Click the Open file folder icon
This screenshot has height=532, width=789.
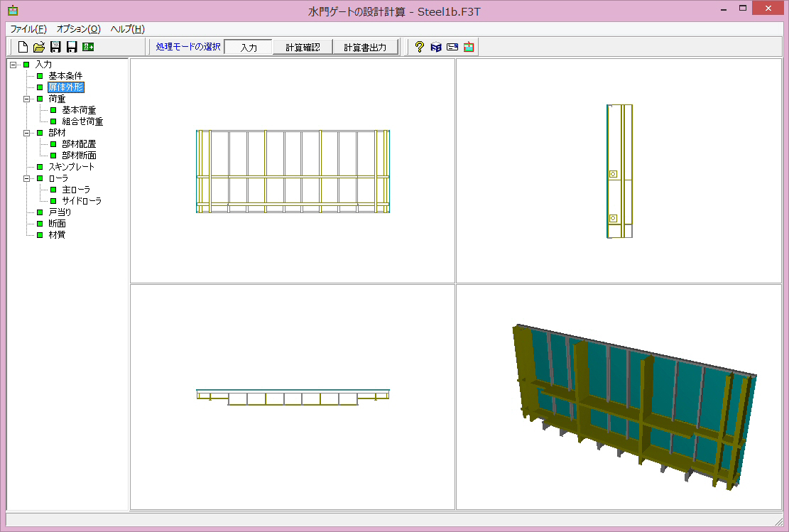(x=39, y=47)
